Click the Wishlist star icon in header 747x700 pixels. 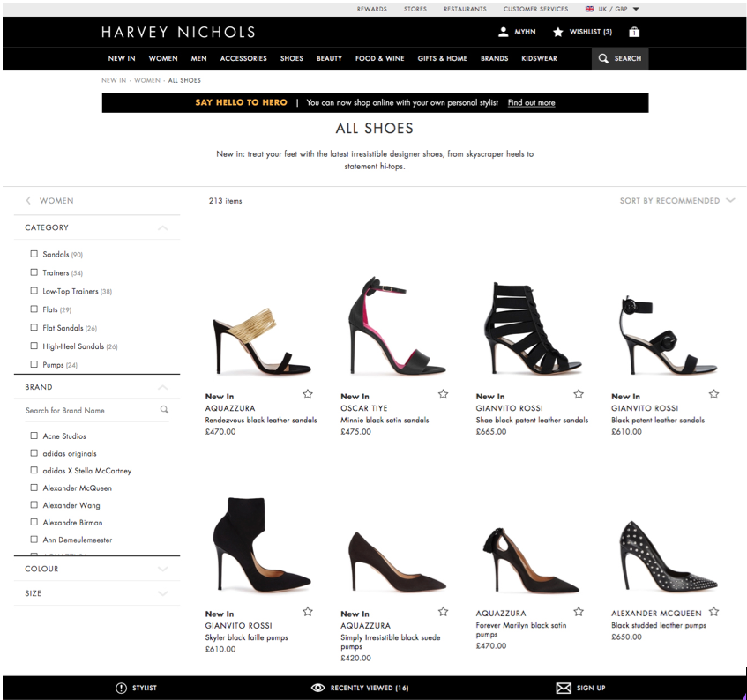[x=558, y=32]
